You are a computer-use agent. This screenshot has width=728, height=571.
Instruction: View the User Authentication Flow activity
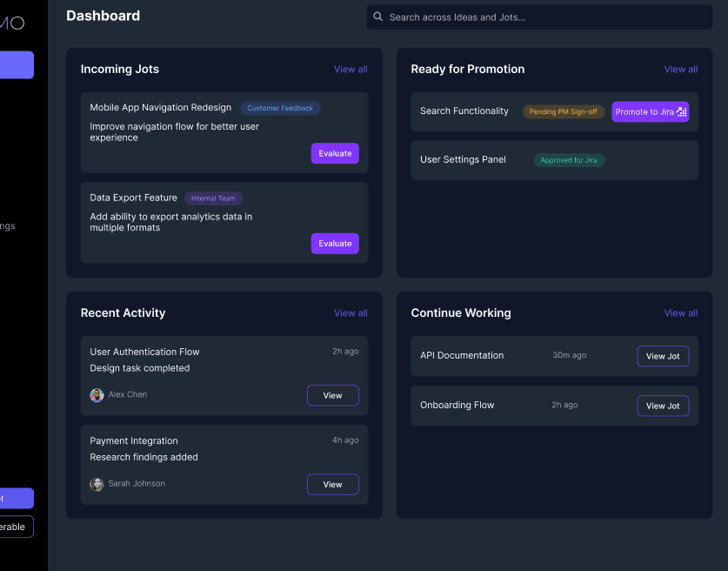pos(332,395)
